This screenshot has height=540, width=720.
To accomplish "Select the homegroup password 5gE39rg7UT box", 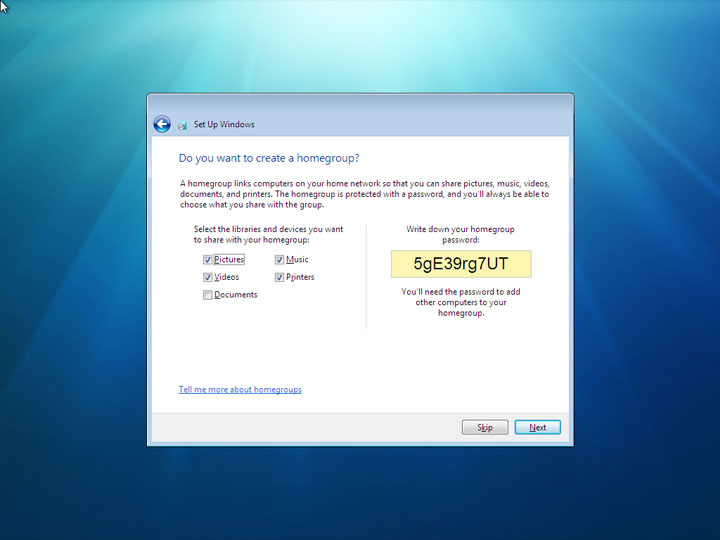I will (461, 264).
